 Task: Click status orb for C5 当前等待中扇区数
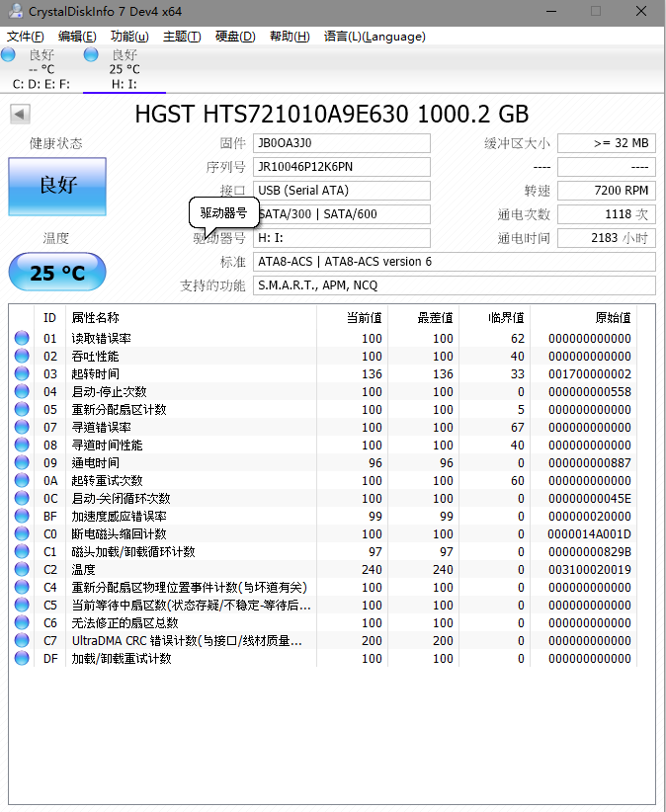tap(22, 606)
